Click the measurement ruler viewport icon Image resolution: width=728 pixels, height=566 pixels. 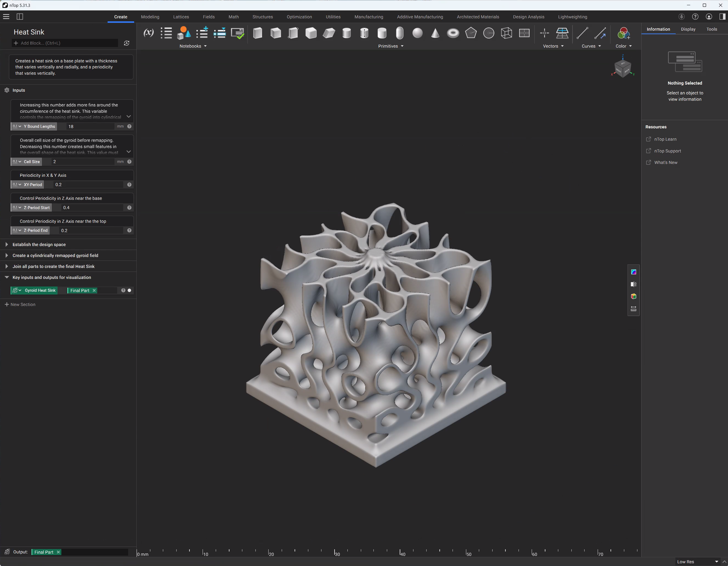[633, 309]
